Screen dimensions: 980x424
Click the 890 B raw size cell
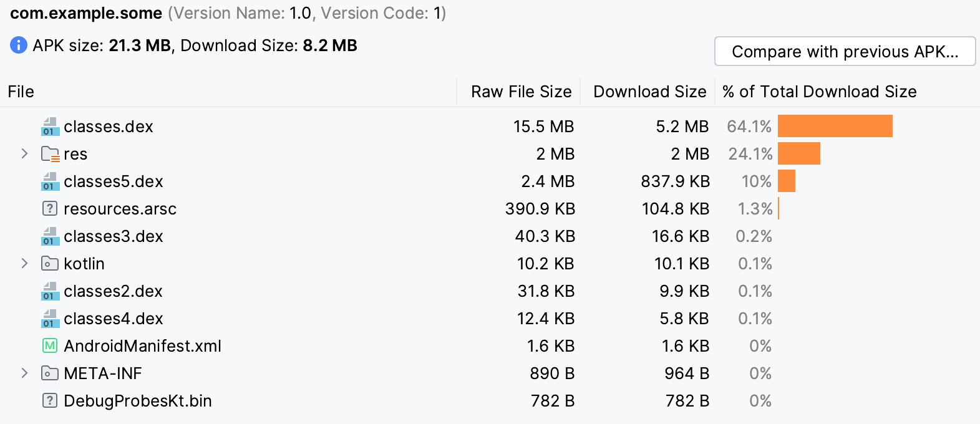pos(552,373)
